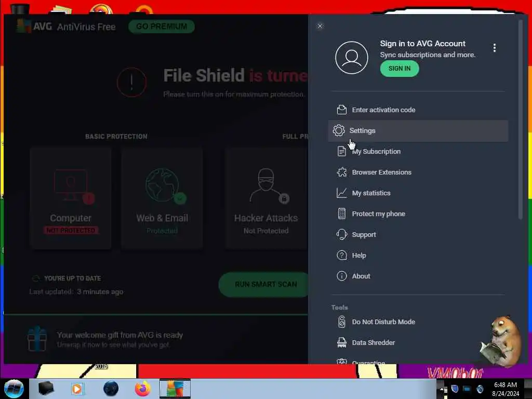Click Your welcome gift from AVG is ready
This screenshot has width=532, height=399.
(120, 335)
